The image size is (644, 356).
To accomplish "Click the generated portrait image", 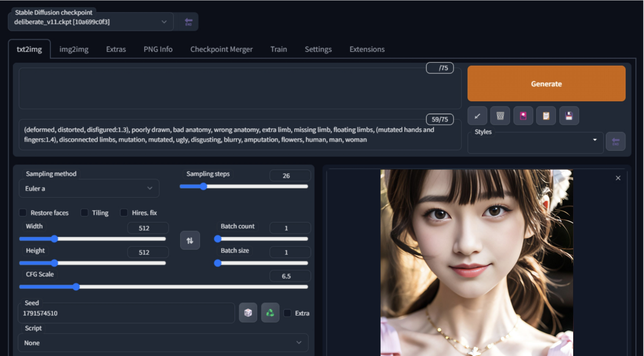I will 477,263.
